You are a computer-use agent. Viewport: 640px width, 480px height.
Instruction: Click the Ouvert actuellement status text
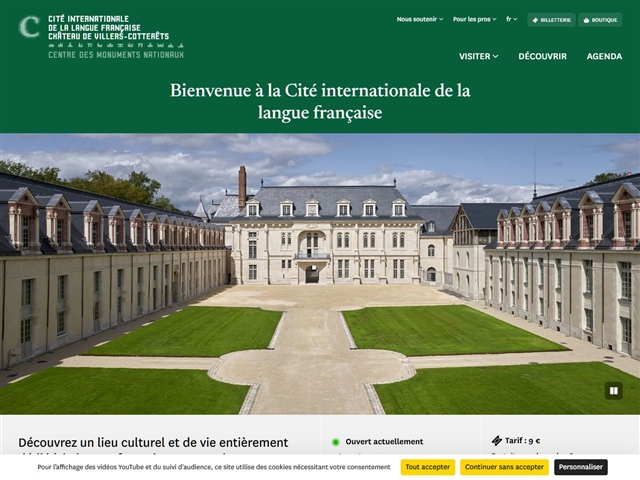(384, 442)
